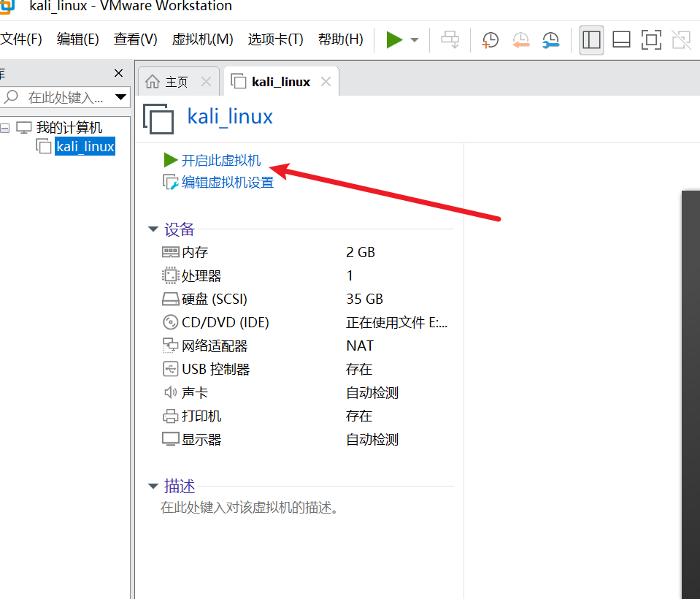Power on the virtual machine with the green play icon
Viewport: 700px width, 599px height.
pyautogui.click(x=394, y=39)
